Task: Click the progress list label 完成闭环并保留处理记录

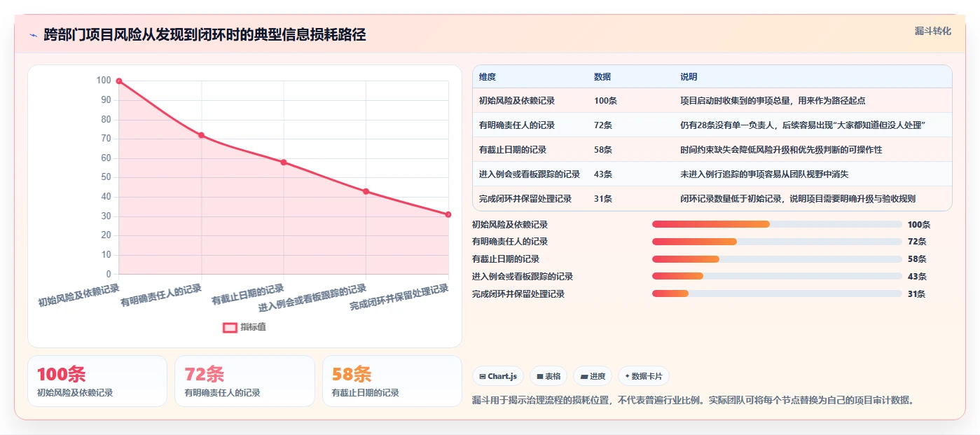Action: [x=518, y=294]
